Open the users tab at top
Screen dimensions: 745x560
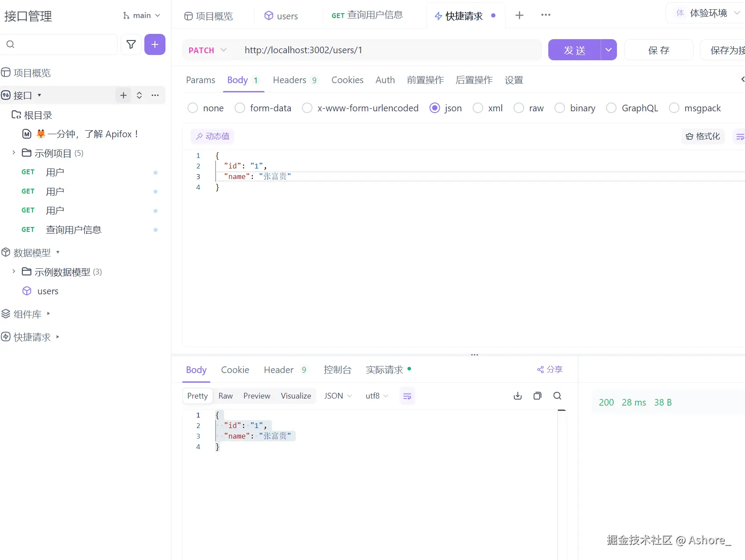coord(282,16)
